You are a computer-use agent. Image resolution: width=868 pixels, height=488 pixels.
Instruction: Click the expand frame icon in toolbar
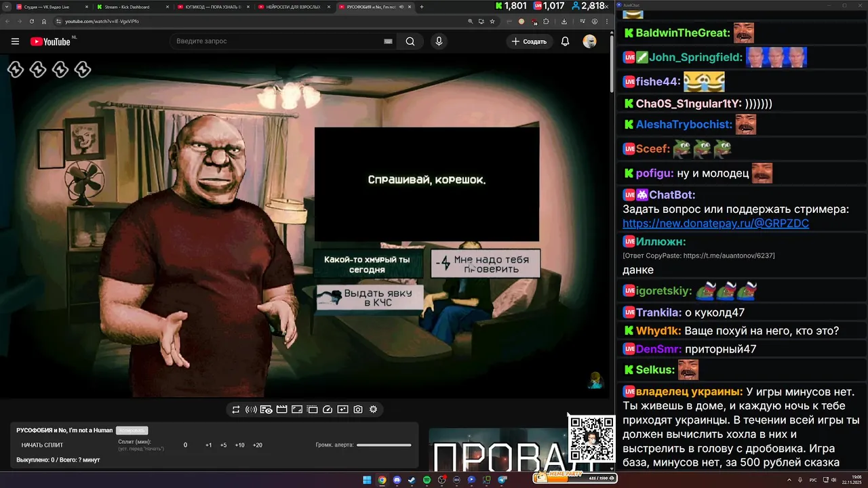[x=297, y=409]
